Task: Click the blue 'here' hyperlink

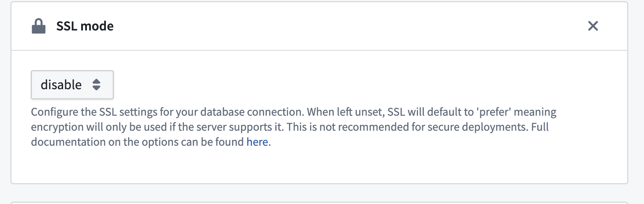Action: [x=257, y=143]
